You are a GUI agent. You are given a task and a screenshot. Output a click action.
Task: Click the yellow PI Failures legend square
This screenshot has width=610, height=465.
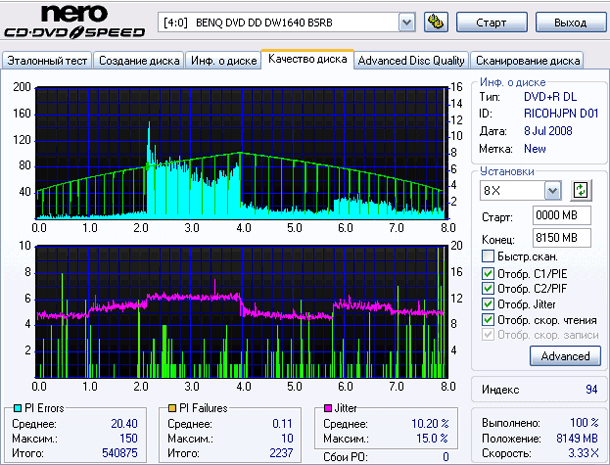pos(172,408)
